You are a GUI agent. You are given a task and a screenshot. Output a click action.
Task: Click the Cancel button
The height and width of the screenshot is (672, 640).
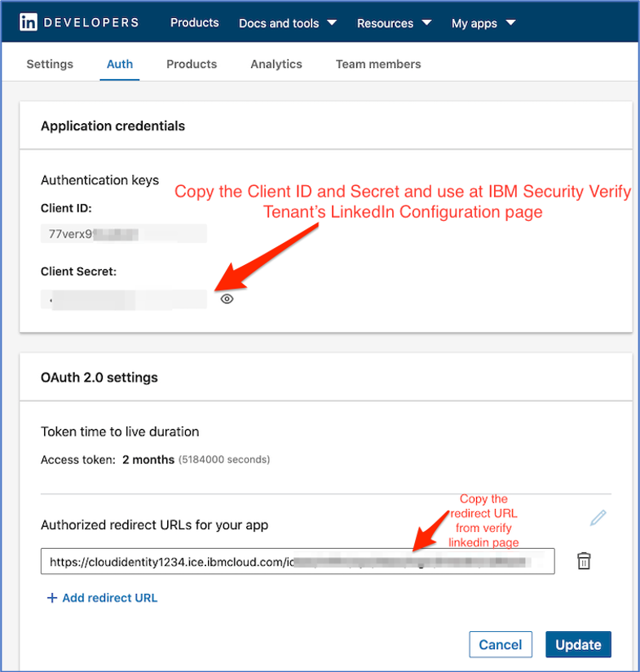pos(501,644)
